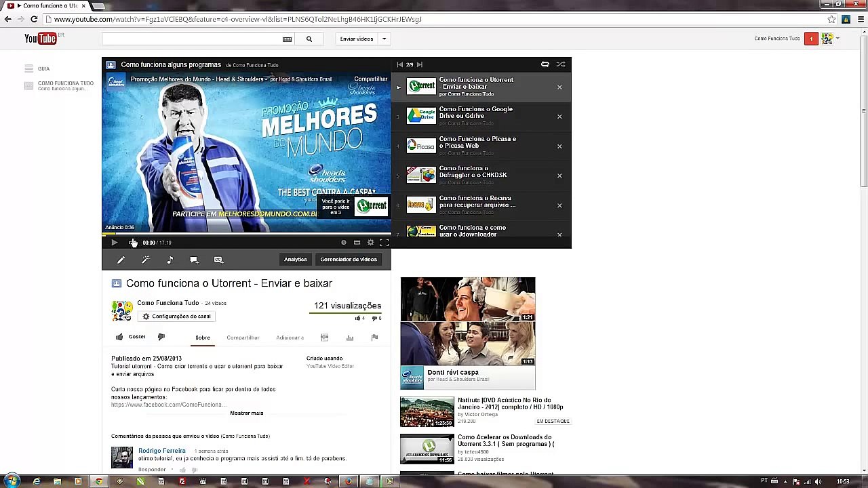Play the video
This screenshot has width=868, height=488.
tap(114, 243)
